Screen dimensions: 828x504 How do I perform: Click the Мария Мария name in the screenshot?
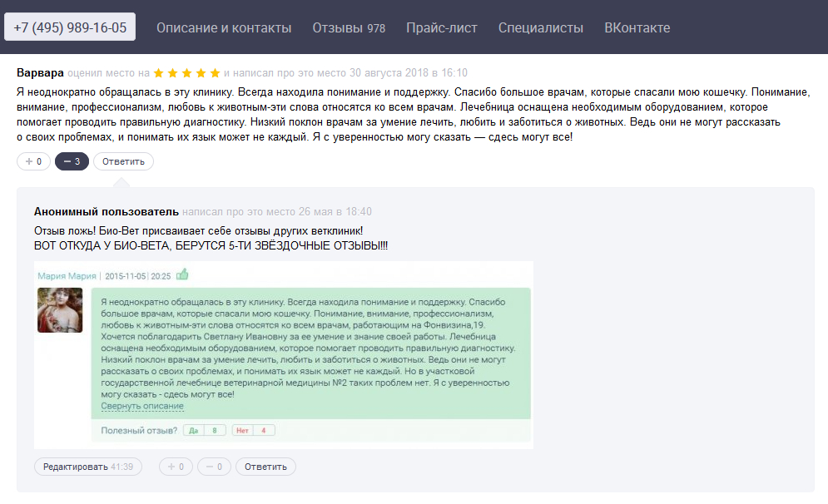[x=67, y=276]
